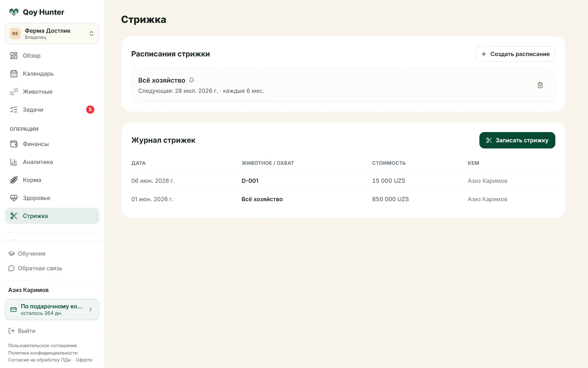Viewport: 588px width, 368px height.
Task: Toggle the bell reminder on Всё хозяйство schedule
Action: tap(192, 80)
